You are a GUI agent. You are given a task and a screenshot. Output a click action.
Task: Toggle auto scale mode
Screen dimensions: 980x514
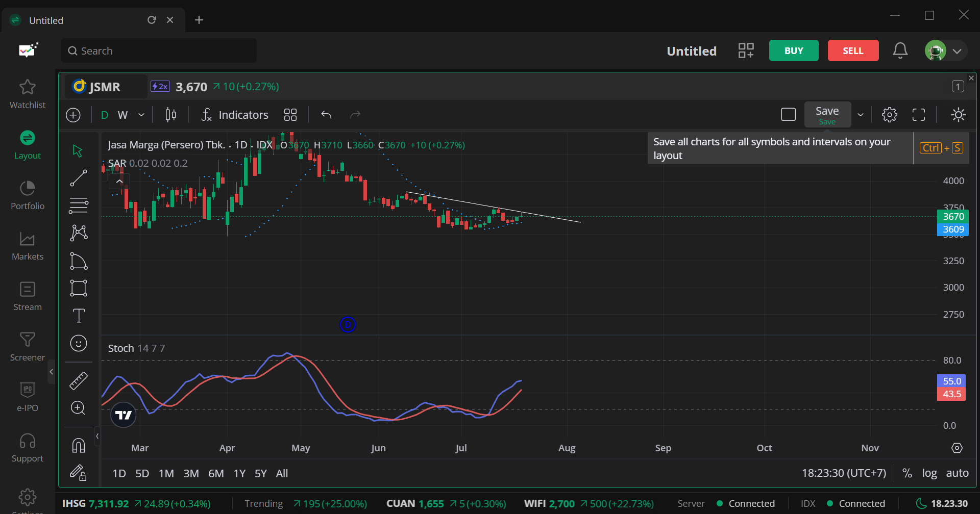pos(957,473)
